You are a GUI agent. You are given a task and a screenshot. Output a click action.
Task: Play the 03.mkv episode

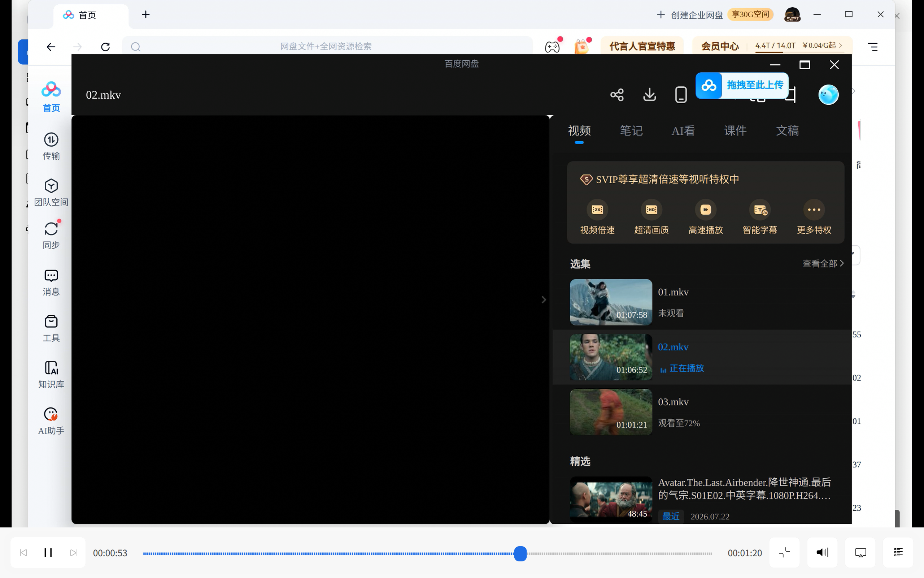702,412
